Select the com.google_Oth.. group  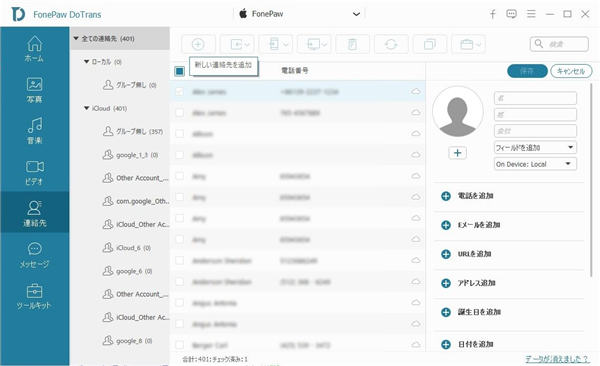(x=136, y=201)
